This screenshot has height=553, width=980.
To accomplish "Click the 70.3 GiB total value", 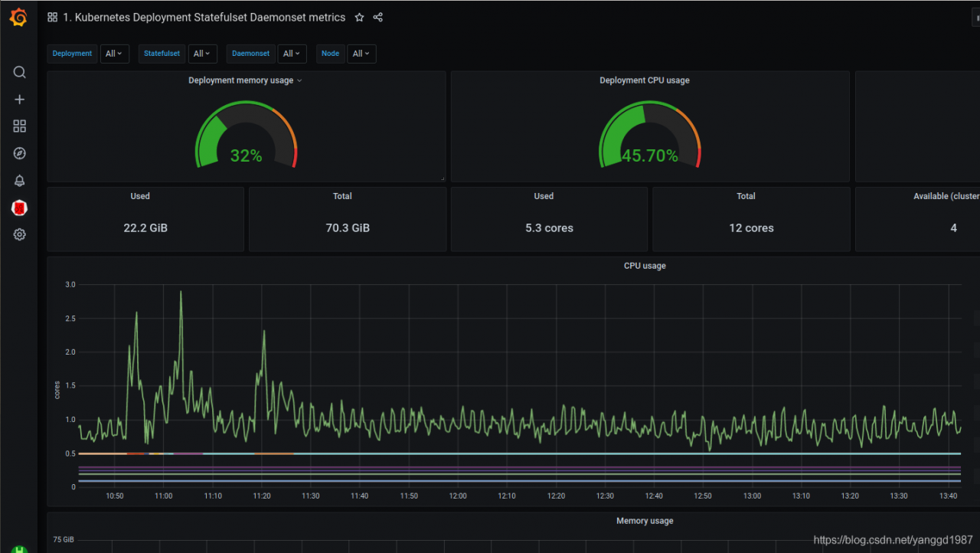I will [x=348, y=228].
